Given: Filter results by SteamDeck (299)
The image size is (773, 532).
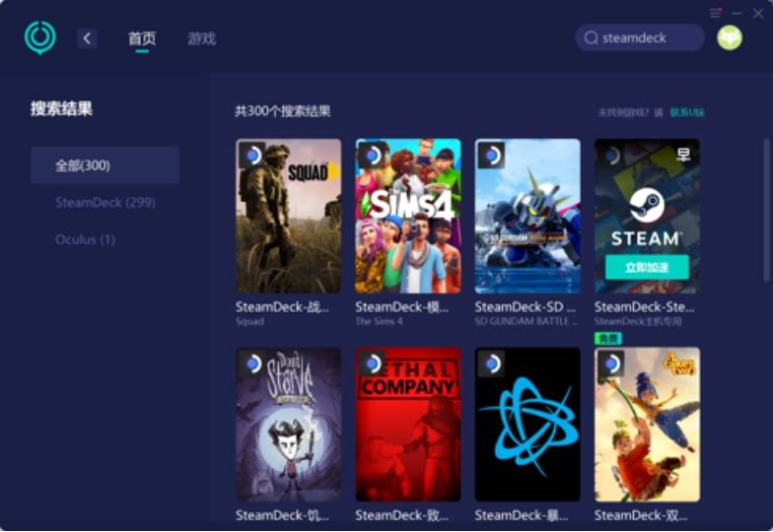Looking at the screenshot, I should click(x=105, y=202).
